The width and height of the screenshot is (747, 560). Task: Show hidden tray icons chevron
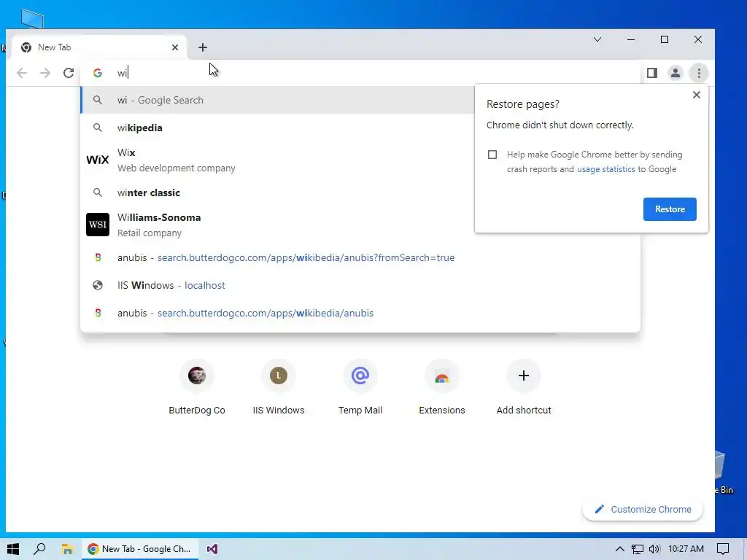point(620,549)
